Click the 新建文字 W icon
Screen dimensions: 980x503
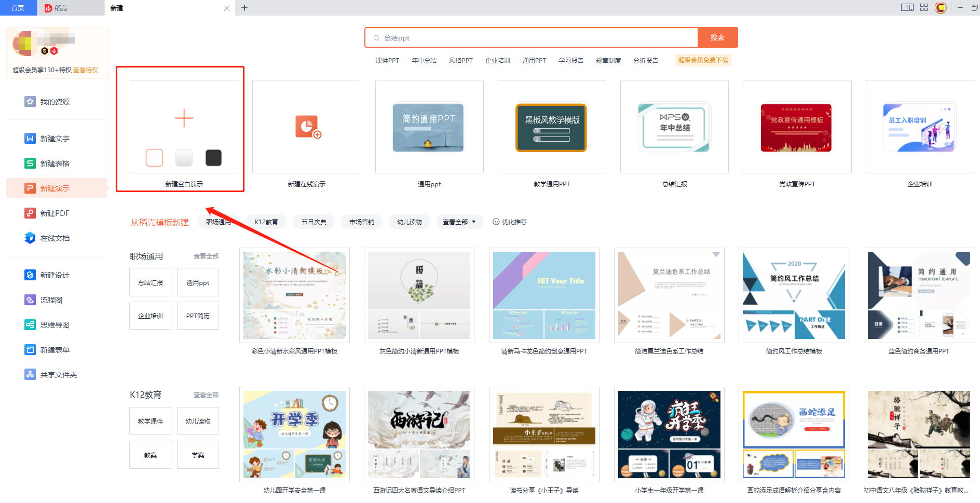pyautogui.click(x=30, y=138)
